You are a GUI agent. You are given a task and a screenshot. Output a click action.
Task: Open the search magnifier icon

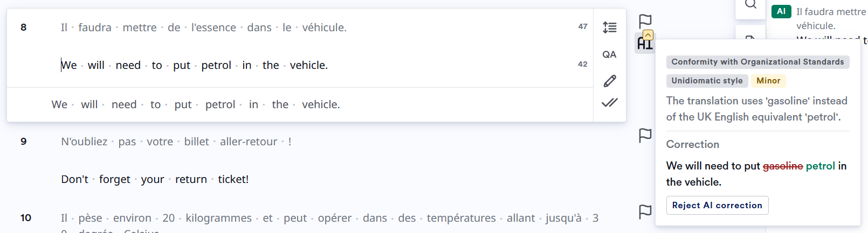(750, 5)
